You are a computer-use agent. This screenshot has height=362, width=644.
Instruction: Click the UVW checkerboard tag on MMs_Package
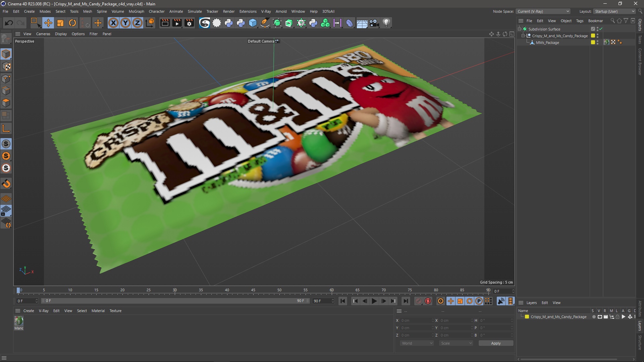coord(613,42)
